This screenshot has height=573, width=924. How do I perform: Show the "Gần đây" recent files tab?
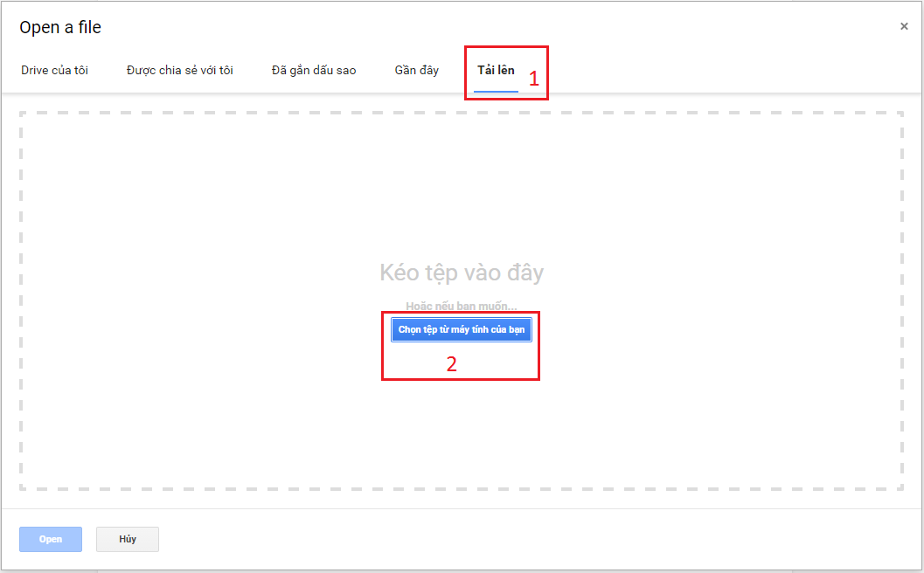[417, 70]
